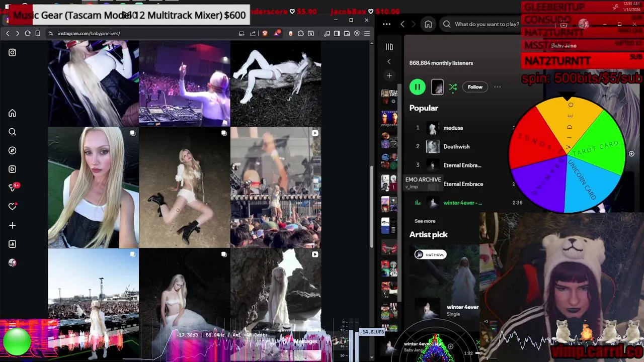This screenshot has height=362, width=644.
Task: Open site settings icon in address bar
Action: [x=51, y=34]
